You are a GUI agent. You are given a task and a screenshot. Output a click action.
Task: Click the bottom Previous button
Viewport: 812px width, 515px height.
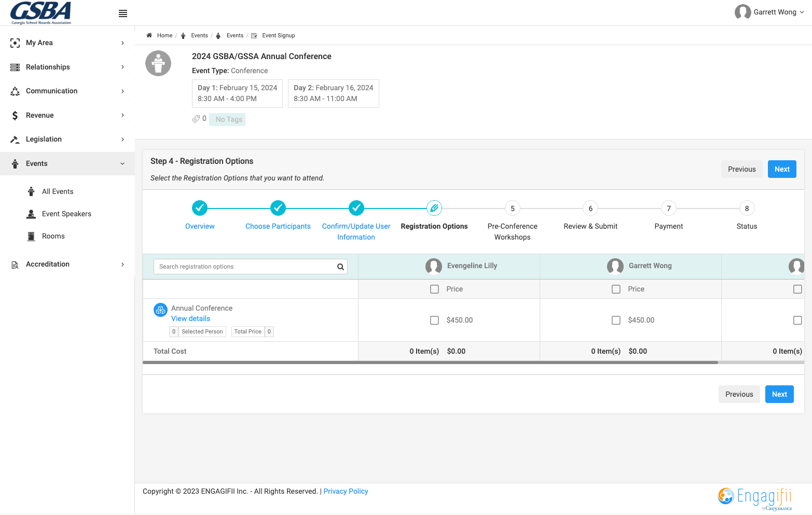[739, 394]
